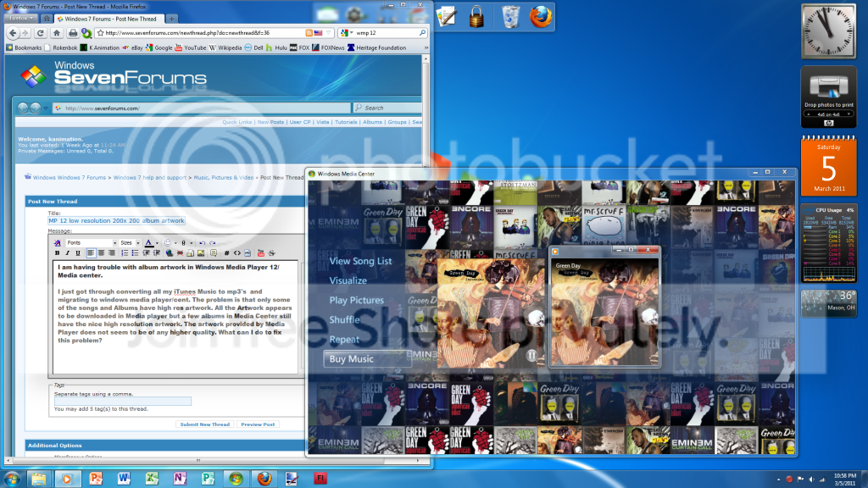
Task: Click Submit New Thread button
Action: pyautogui.click(x=205, y=424)
